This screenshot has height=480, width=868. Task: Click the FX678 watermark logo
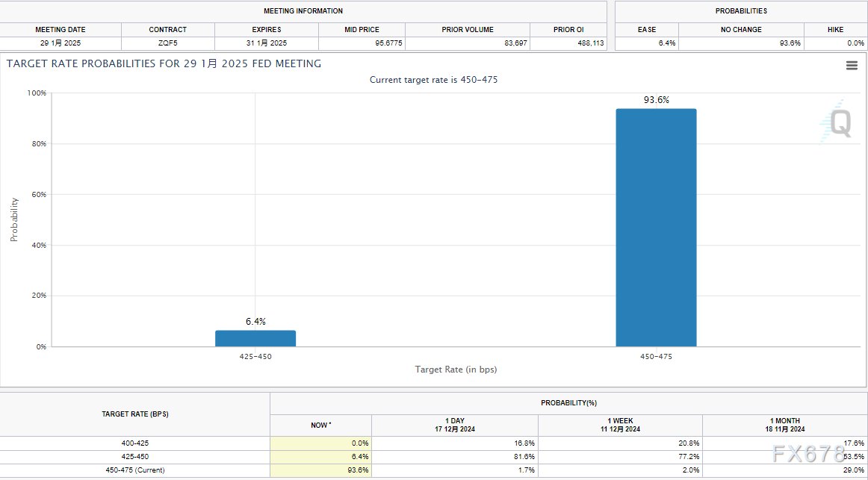(x=807, y=455)
